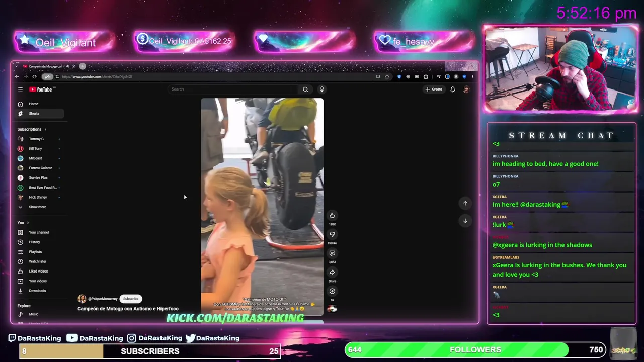The height and width of the screenshot is (362, 644).
Task: Open Downloads in sidebar
Action: [39, 291]
